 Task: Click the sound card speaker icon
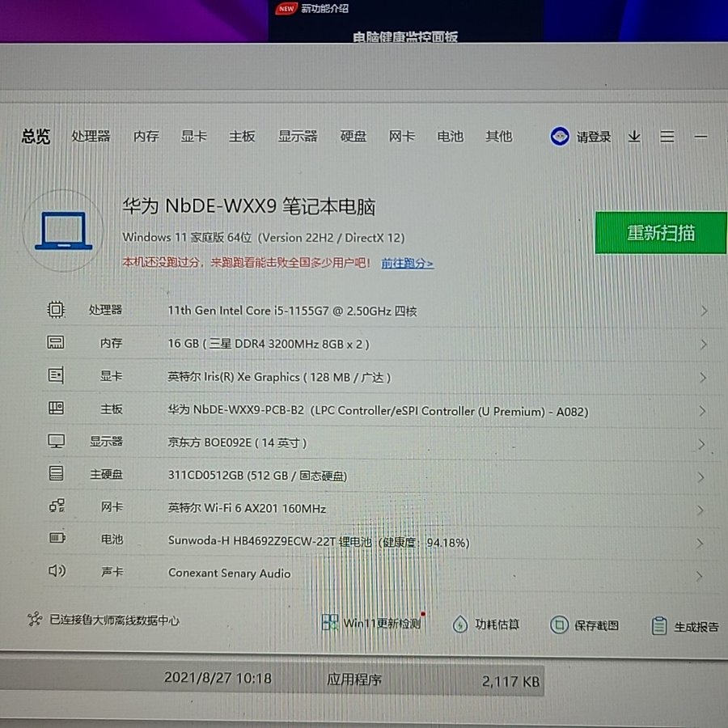(x=57, y=571)
